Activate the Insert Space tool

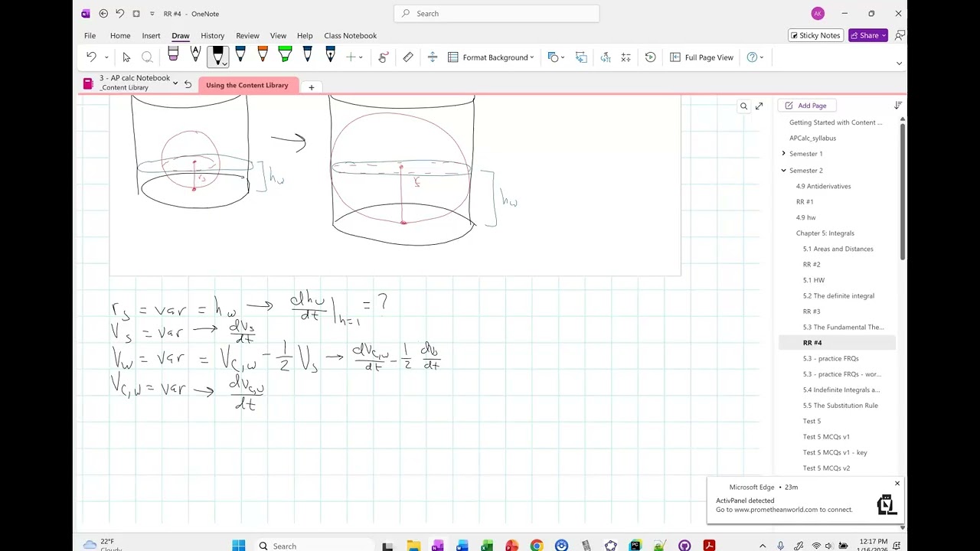pos(433,57)
